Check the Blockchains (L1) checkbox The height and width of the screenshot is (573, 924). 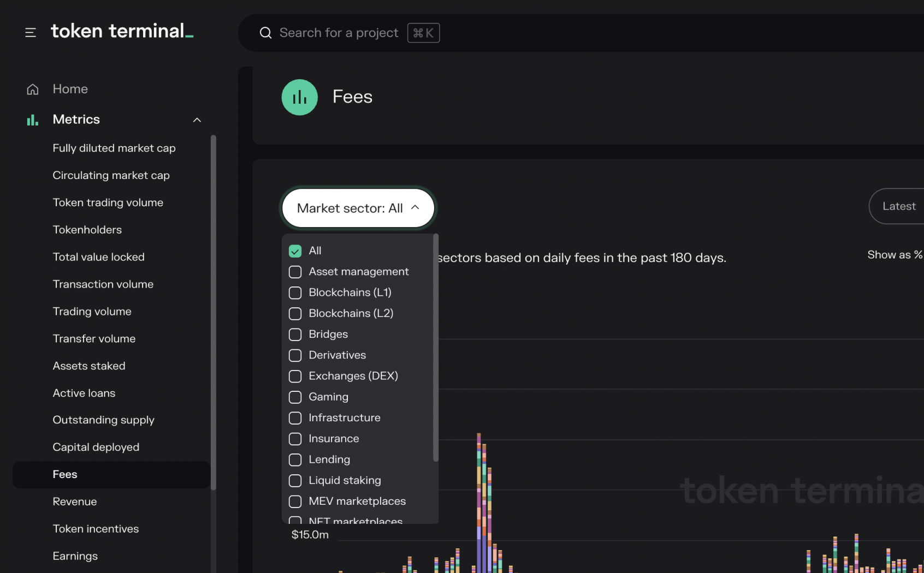(295, 293)
